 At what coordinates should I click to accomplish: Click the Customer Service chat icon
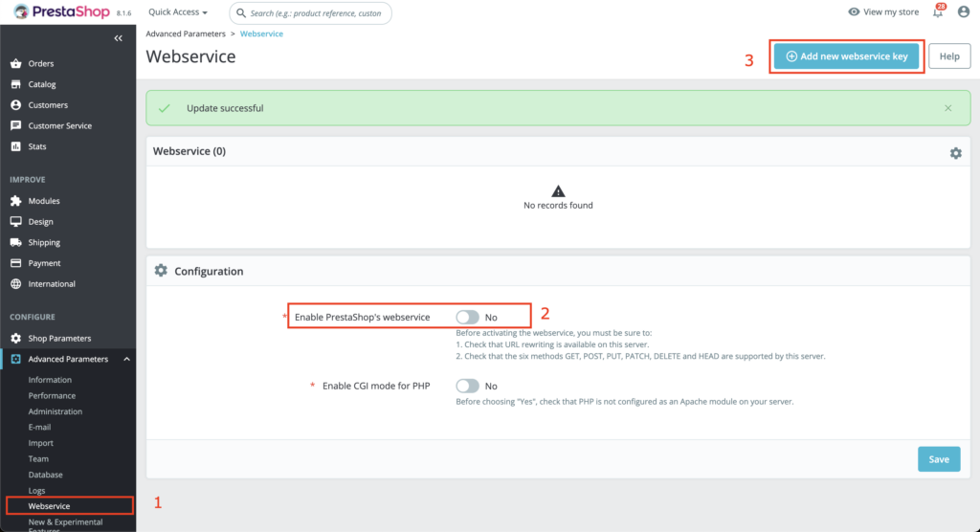pyautogui.click(x=15, y=125)
